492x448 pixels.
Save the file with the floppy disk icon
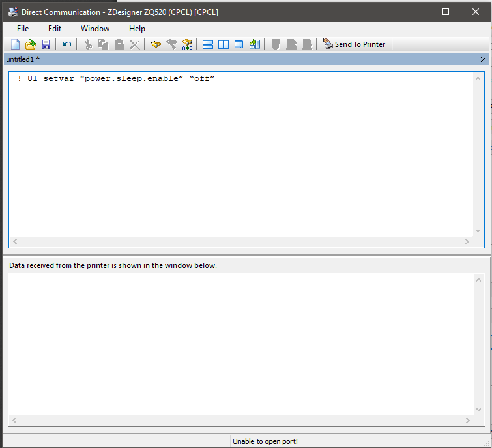[46, 44]
